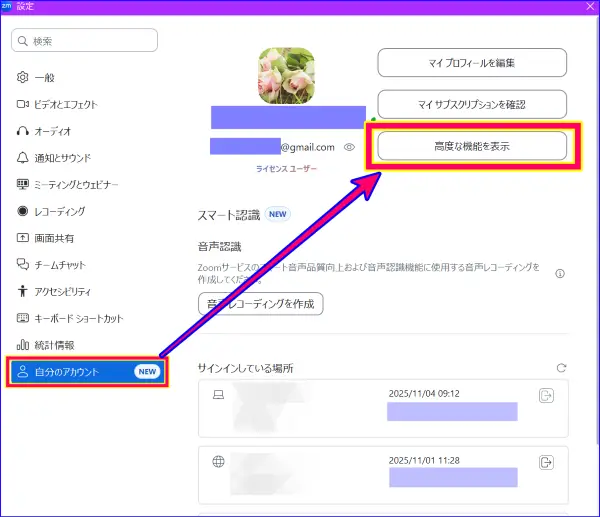Click the headphone icon for audio
Screen dimensions: 600x517
pyautogui.click(x=23, y=131)
